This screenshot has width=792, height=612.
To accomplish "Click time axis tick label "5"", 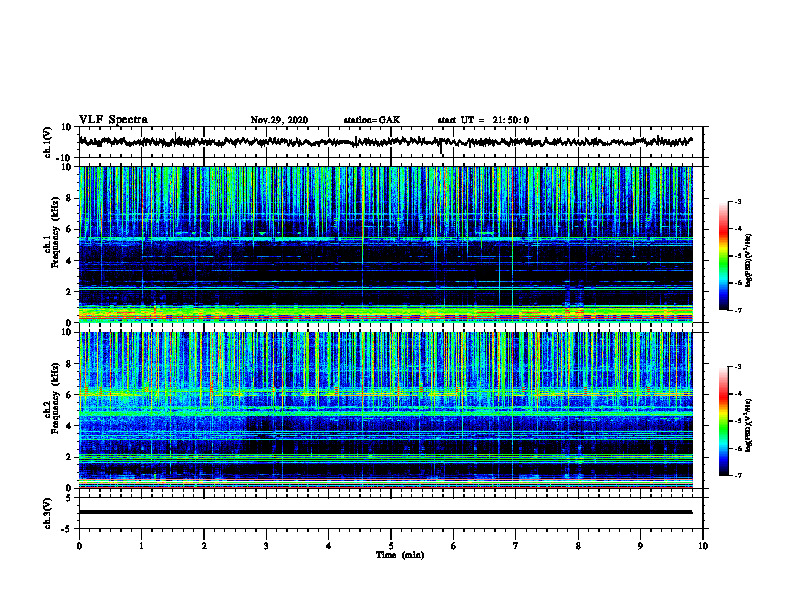I will point(391,546).
